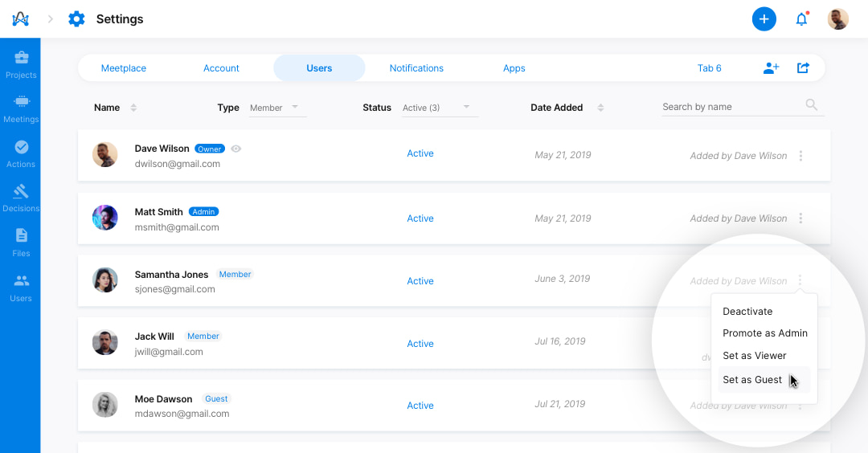This screenshot has height=453, width=868.
Task: Click the email sjones@gmail.com
Action: tap(175, 289)
